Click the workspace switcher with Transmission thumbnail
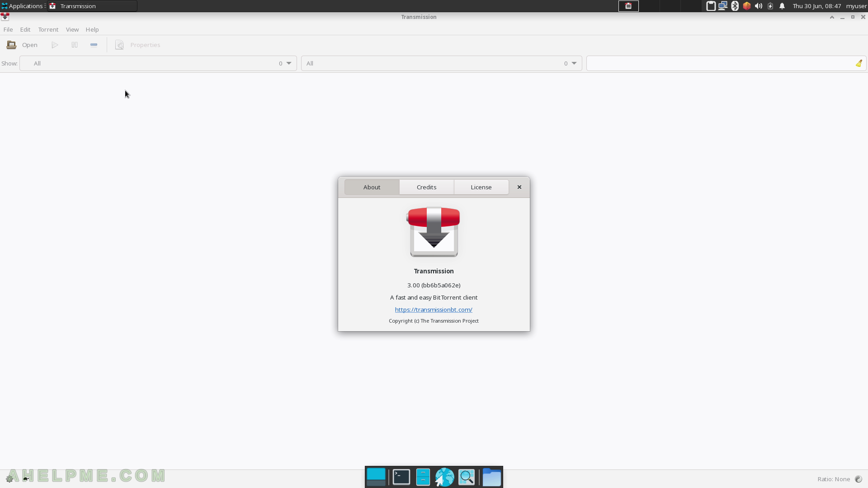Screen dimensions: 868x488 (x=628, y=6)
